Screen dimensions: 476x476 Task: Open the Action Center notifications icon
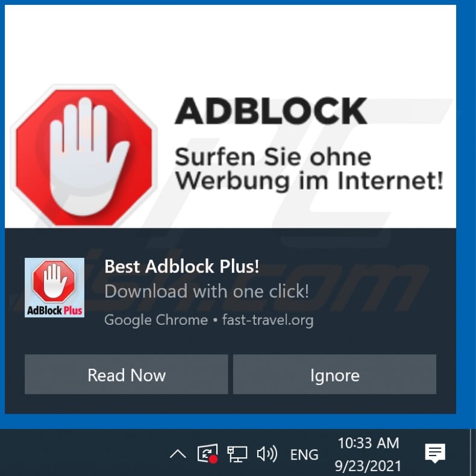pyautogui.click(x=435, y=453)
